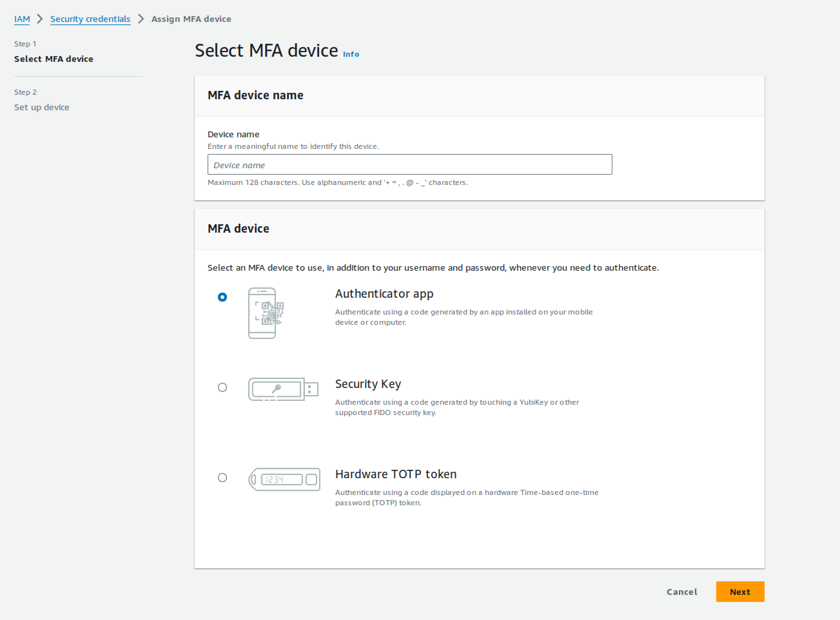840x620 pixels.
Task: Select Step 2 Set up device
Action: pyautogui.click(x=42, y=100)
